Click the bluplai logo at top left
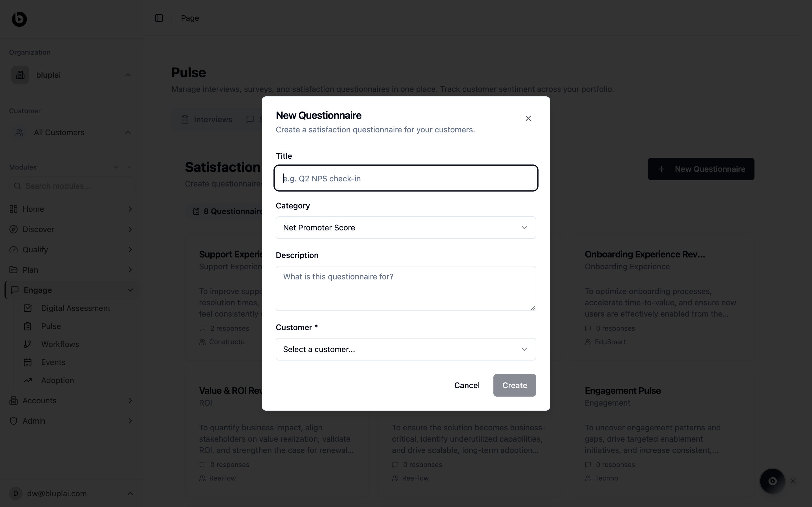This screenshot has height=507, width=812. [19, 19]
